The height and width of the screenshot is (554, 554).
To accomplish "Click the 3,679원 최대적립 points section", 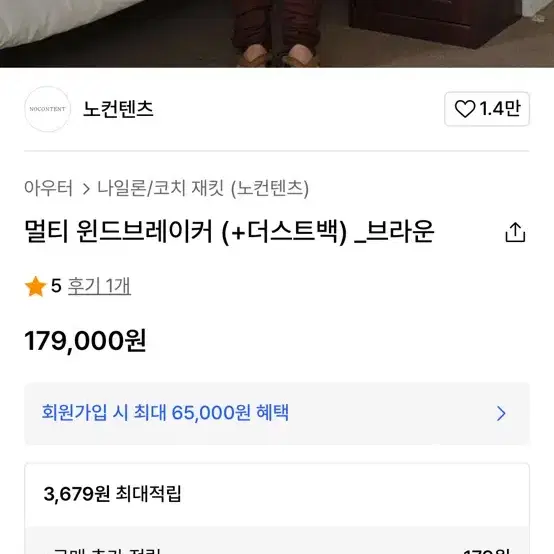I will (x=277, y=494).
